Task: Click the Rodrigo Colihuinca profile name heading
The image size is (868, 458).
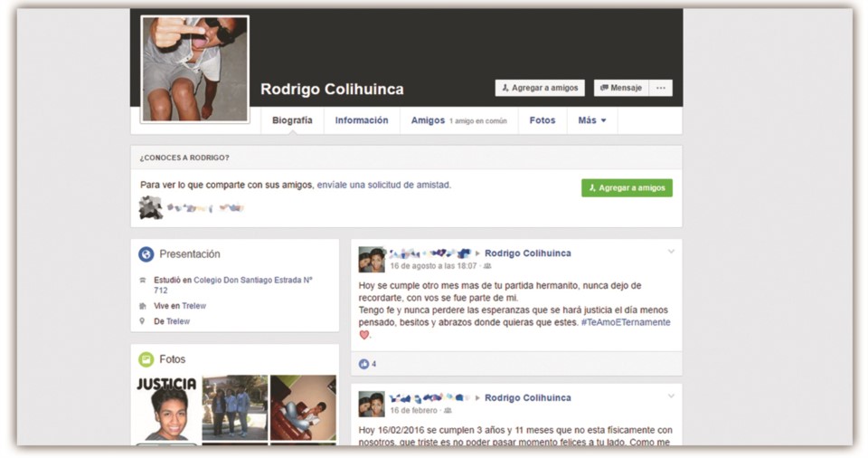Action: click(x=332, y=90)
